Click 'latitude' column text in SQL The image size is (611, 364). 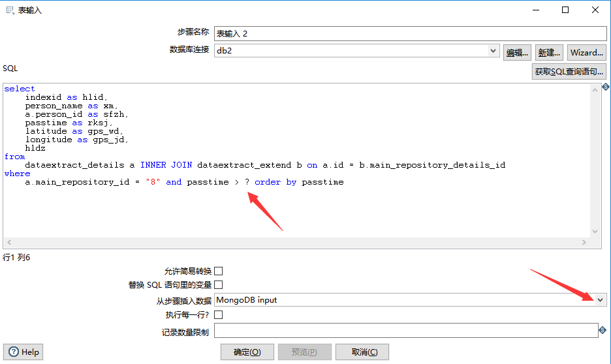coord(46,131)
